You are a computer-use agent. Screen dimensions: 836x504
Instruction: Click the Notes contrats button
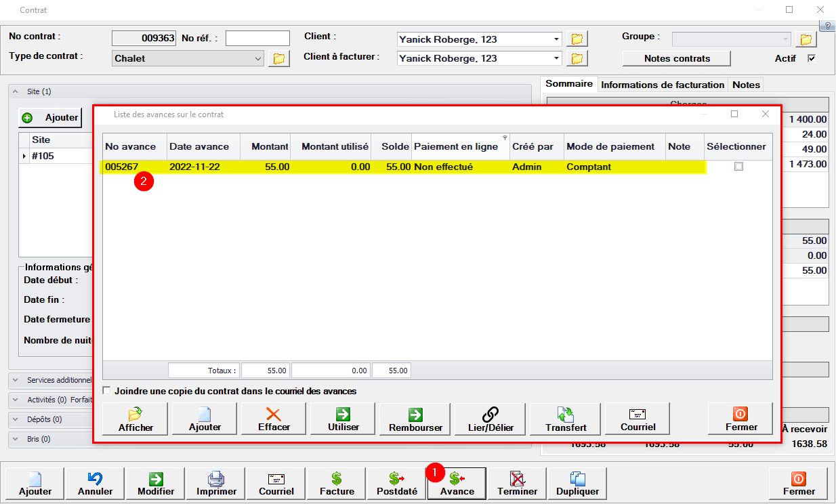(677, 58)
